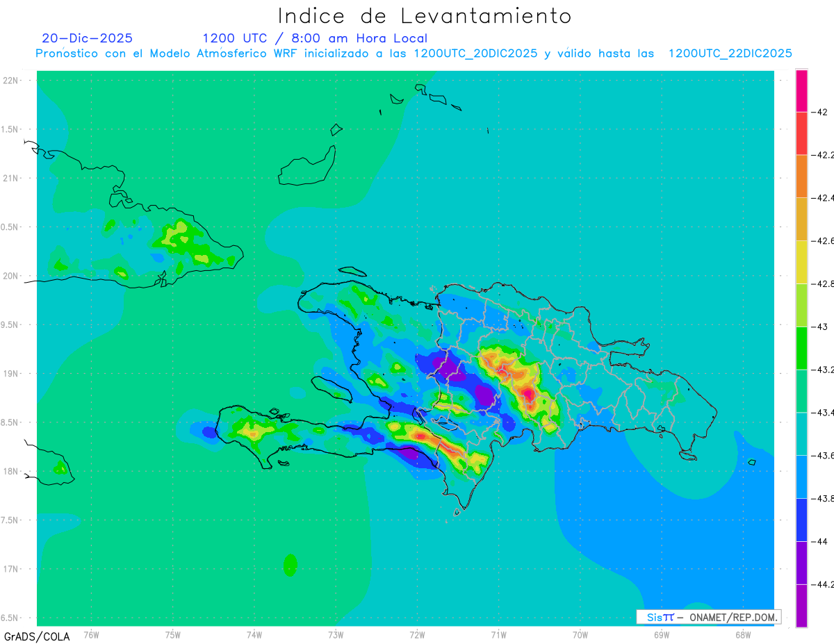
Task: Click the '74W' longitude label
Action: click(254, 634)
